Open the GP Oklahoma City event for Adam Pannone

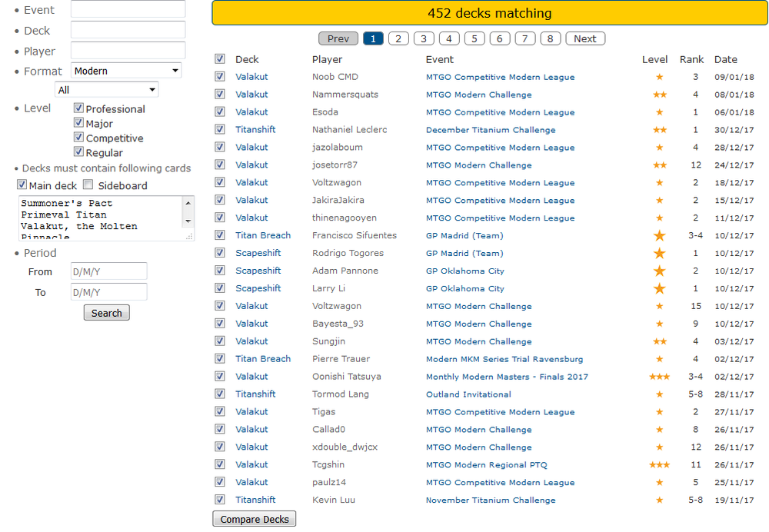(x=465, y=271)
